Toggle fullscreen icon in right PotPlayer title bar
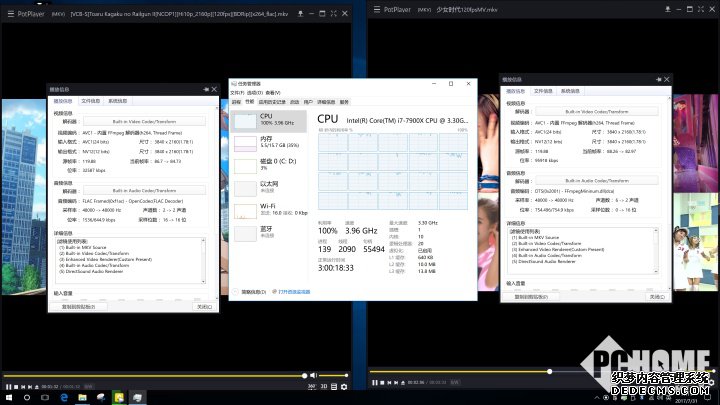Viewport: 720px width, 405px height. click(x=701, y=9)
